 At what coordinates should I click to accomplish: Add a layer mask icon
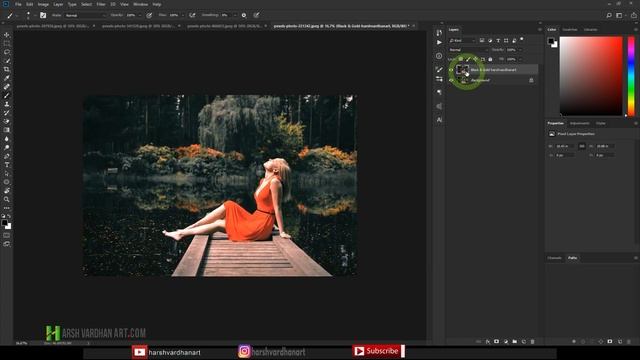coord(497,341)
